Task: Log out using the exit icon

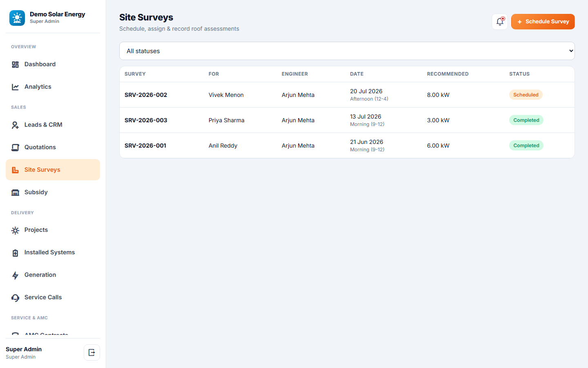Action: pyautogui.click(x=92, y=352)
